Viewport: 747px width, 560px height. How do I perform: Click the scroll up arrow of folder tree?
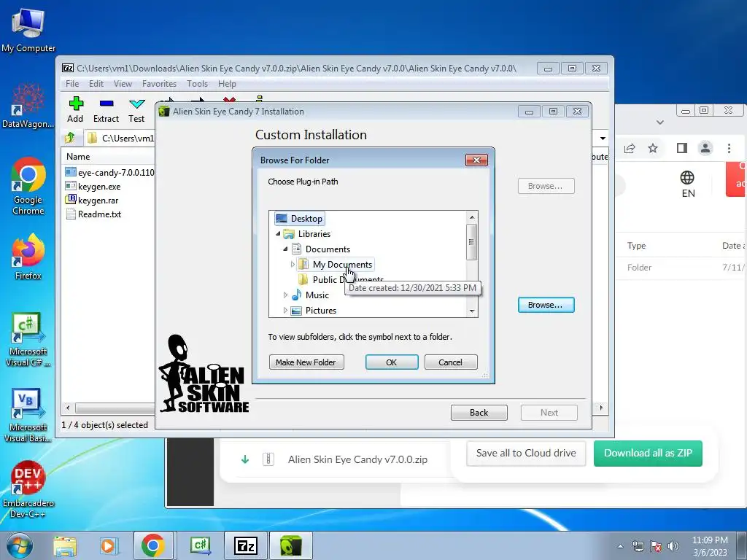[472, 217]
